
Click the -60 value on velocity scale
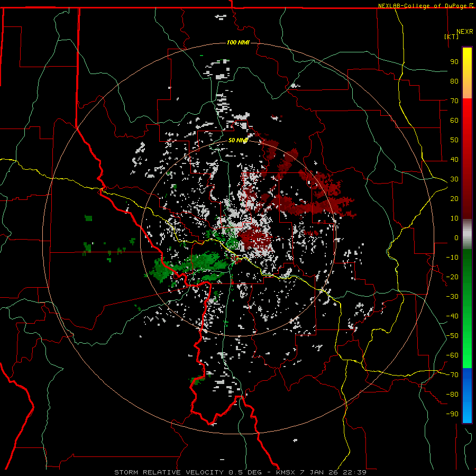(x=452, y=355)
